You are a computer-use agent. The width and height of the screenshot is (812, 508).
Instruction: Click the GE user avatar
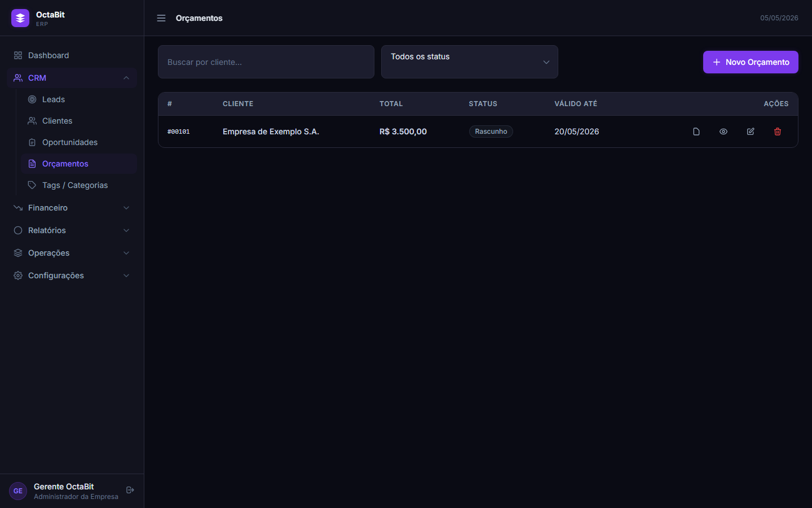(18, 491)
